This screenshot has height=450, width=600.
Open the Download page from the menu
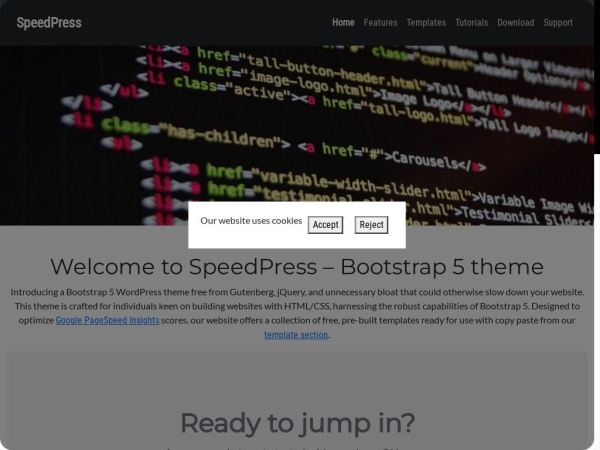point(516,23)
